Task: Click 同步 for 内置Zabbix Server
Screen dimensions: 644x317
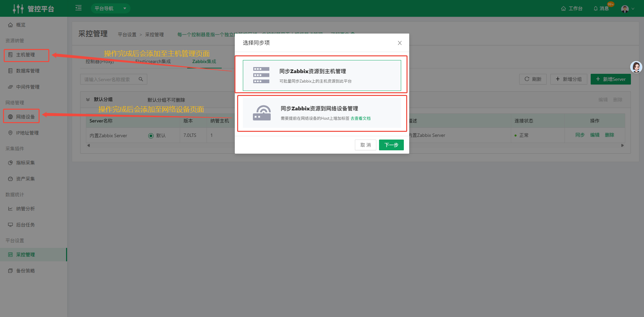Action: tap(580, 135)
